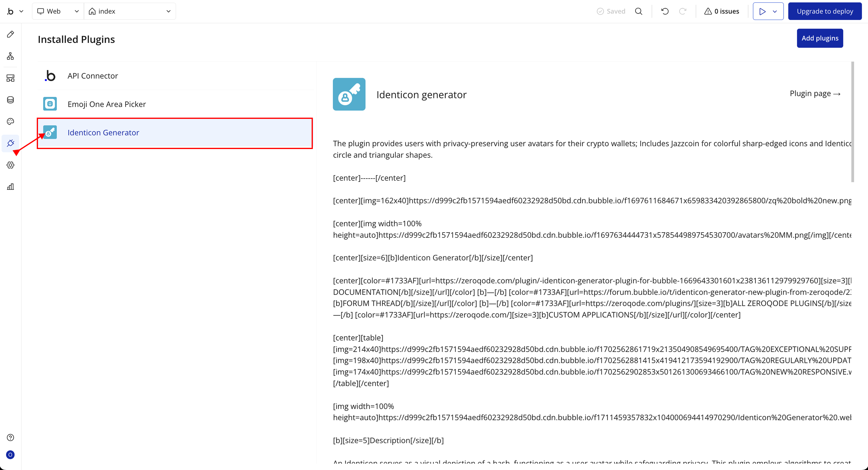The height and width of the screenshot is (470, 868).
Task: Open the Backend workflows sidebar icon
Action: click(11, 78)
